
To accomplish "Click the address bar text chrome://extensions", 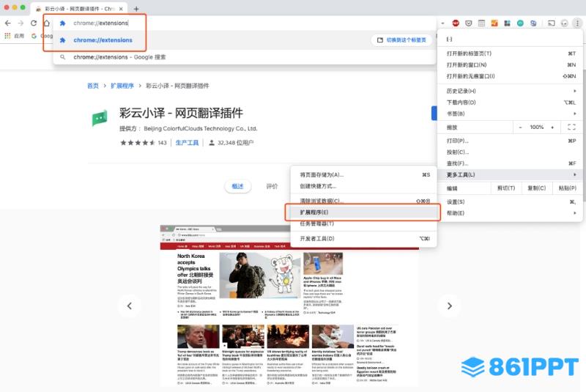I will (101, 23).
